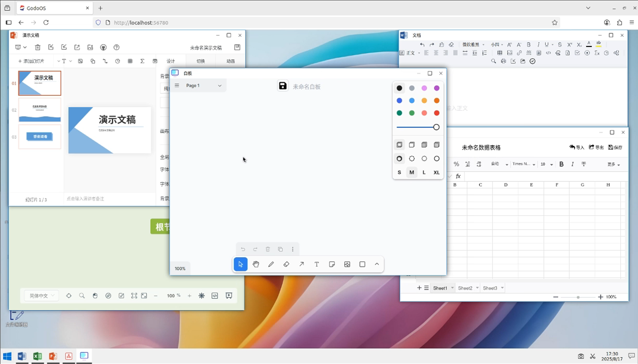Choose the S size option
638x364 pixels.
pos(399,172)
